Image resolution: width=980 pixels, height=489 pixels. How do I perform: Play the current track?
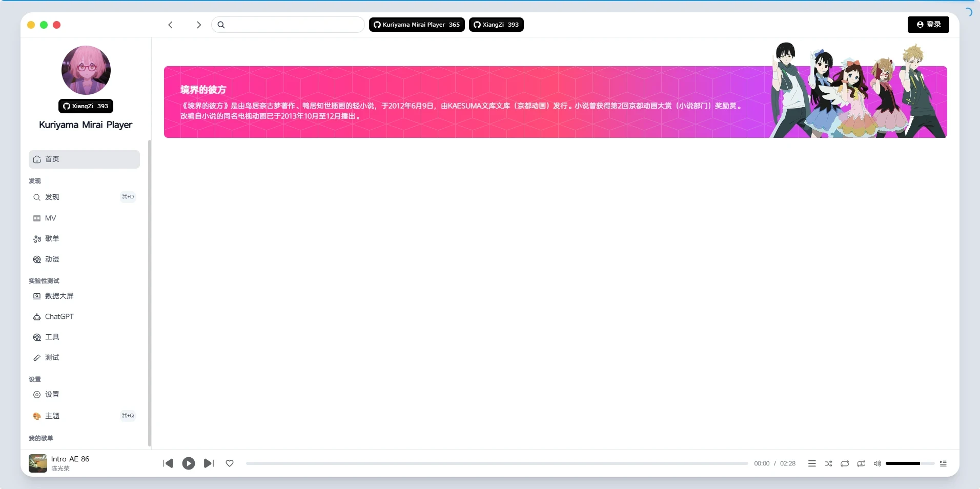tap(189, 463)
